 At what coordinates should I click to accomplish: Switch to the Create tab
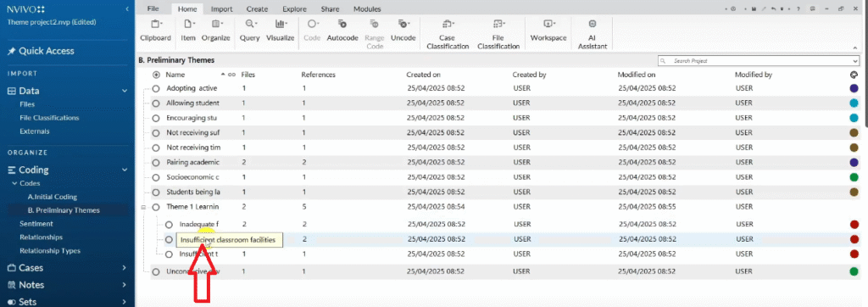coord(258,8)
